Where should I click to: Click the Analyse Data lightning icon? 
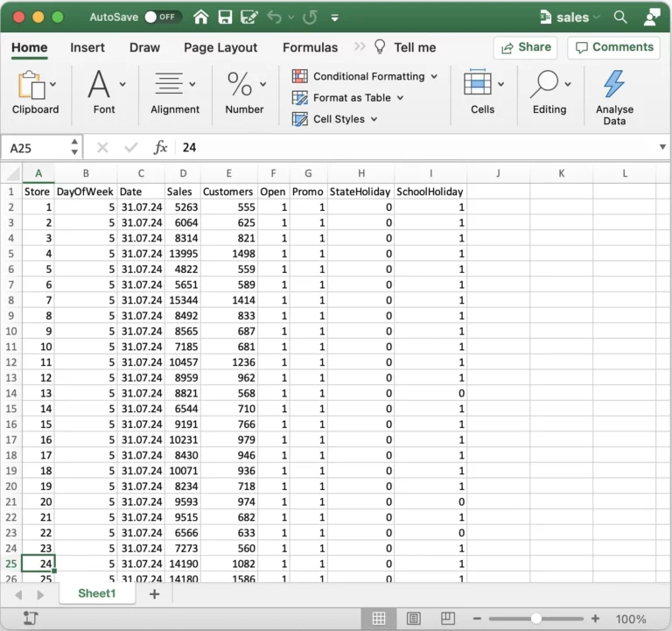614,84
